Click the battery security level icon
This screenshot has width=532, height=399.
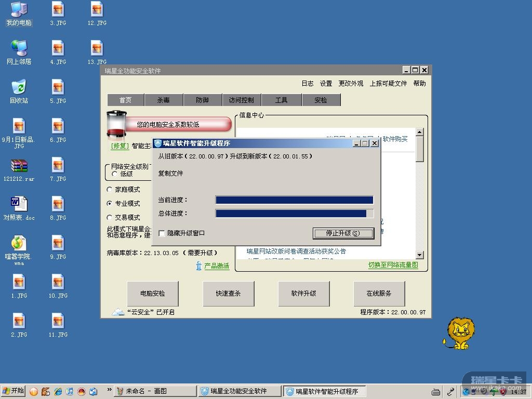tap(116, 125)
